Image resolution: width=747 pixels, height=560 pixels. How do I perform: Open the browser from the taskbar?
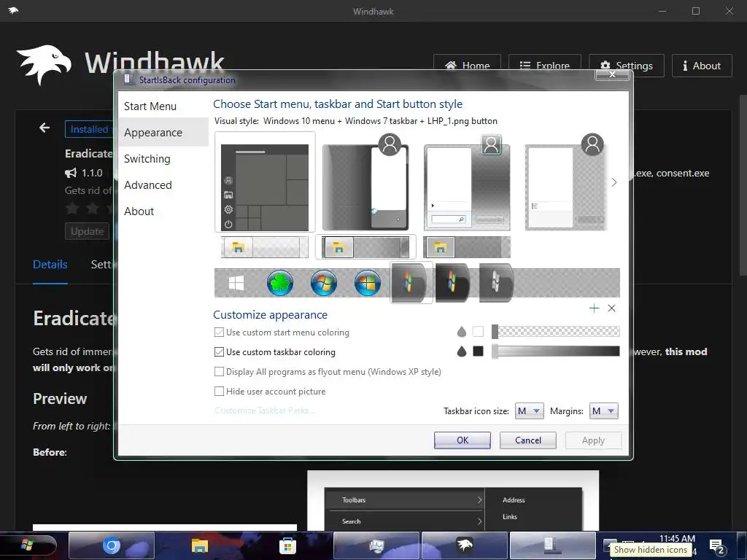tap(112, 545)
